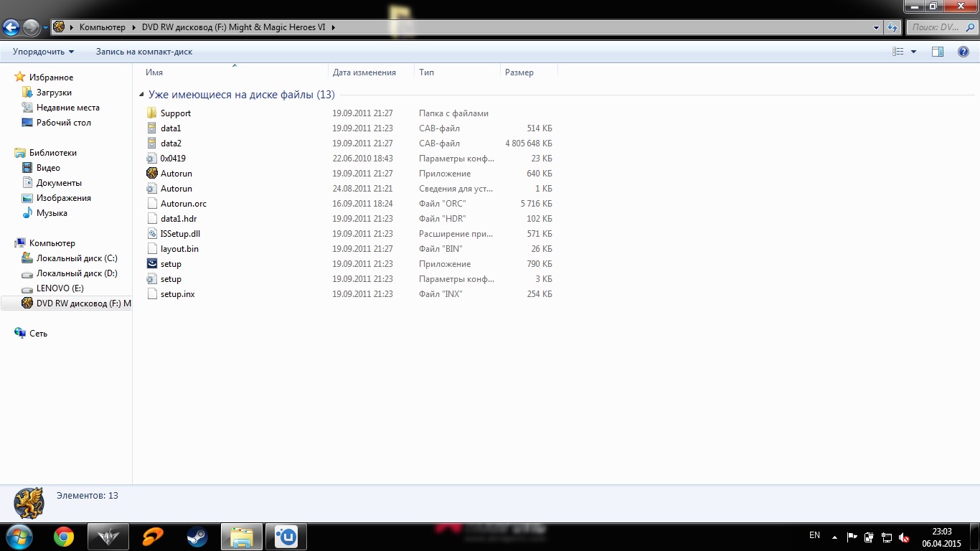980x551 pixels.
Task: Open the Изображения library
Action: [64, 198]
